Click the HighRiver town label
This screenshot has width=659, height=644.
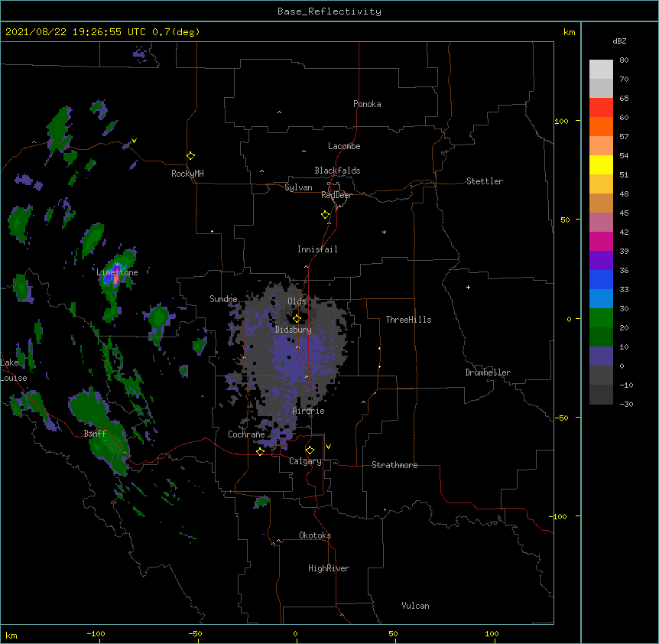click(329, 568)
